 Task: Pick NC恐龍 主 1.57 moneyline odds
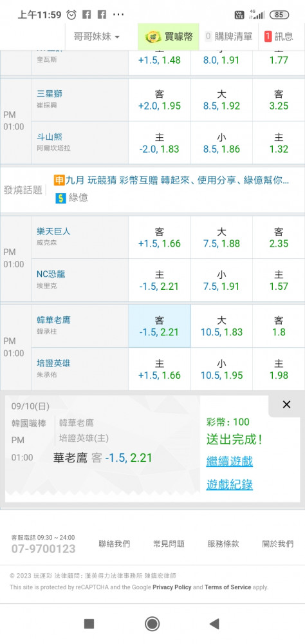click(279, 280)
